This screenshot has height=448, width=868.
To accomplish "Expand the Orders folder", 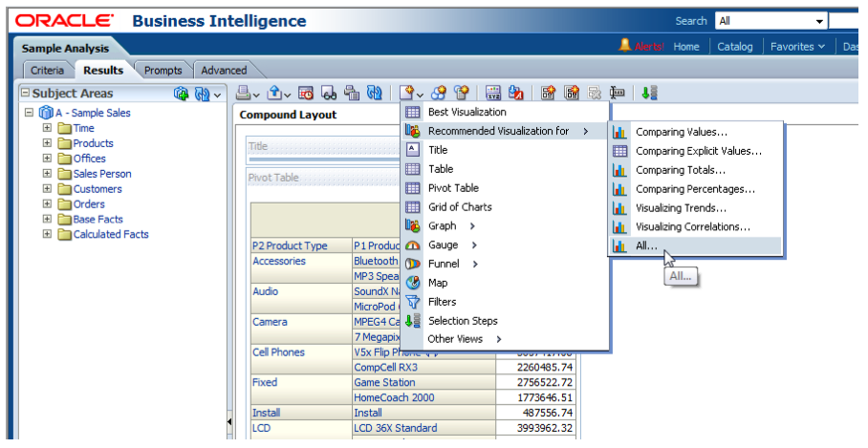I will (48, 203).
